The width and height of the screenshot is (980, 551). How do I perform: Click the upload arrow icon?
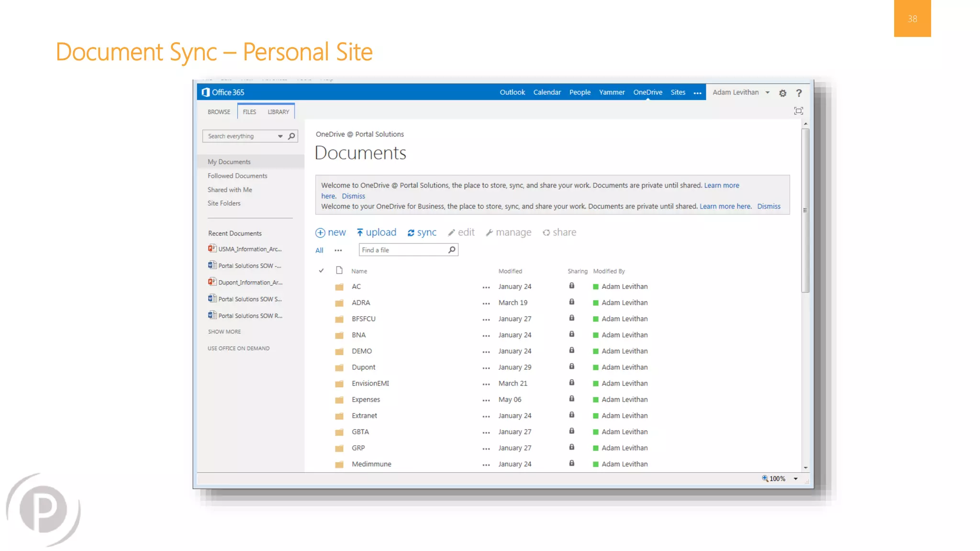tap(360, 232)
